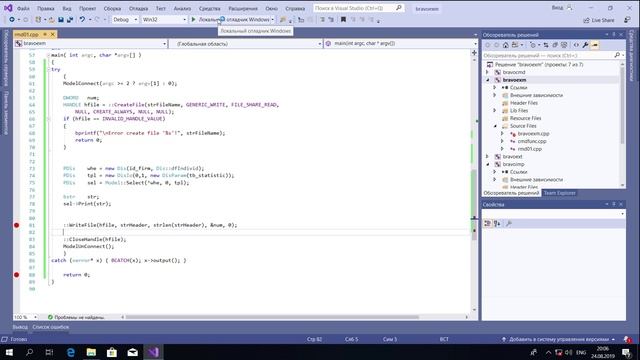Open the Сборка menu
The image size is (640, 360).
112,8
